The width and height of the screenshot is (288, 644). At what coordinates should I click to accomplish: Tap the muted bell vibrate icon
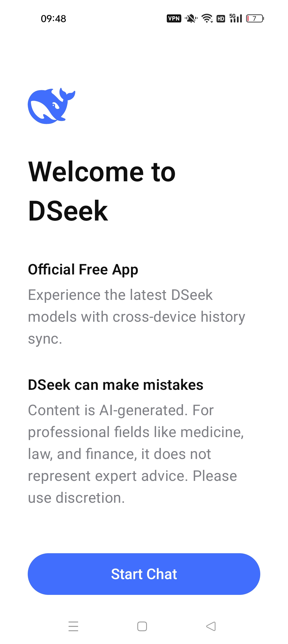(191, 18)
